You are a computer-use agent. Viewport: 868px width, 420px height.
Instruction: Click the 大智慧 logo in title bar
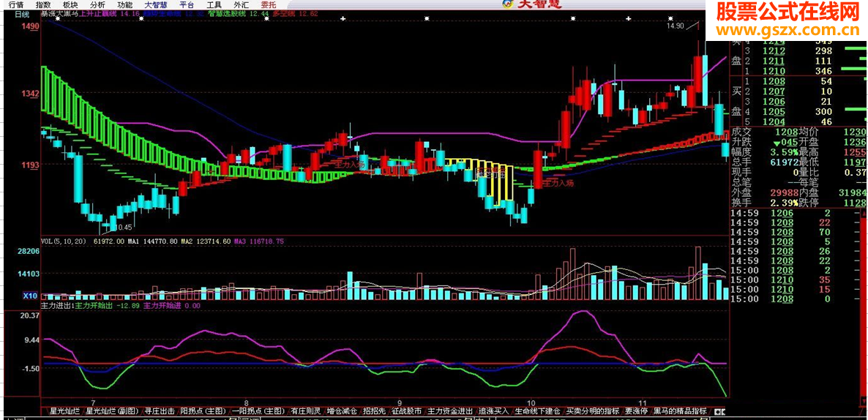tap(529, 4)
